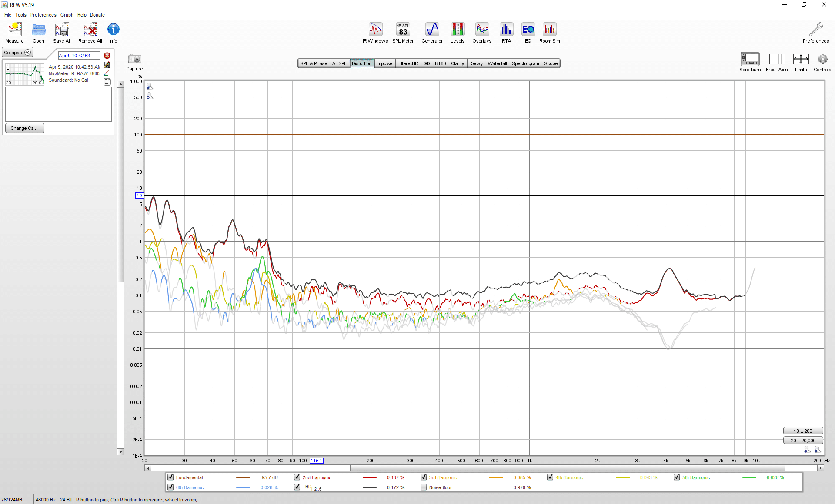Click the Change Cal... button
835x504 pixels.
click(x=24, y=128)
